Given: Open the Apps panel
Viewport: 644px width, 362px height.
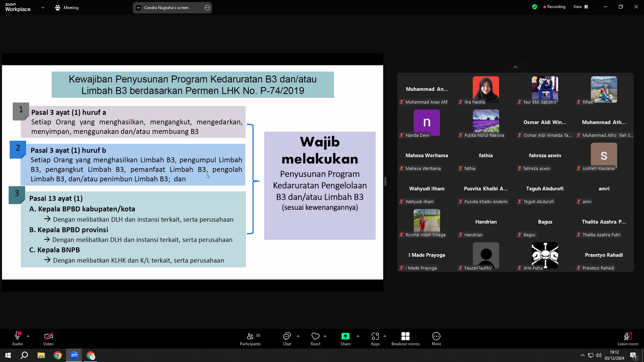Looking at the screenshot, I should pos(375,339).
